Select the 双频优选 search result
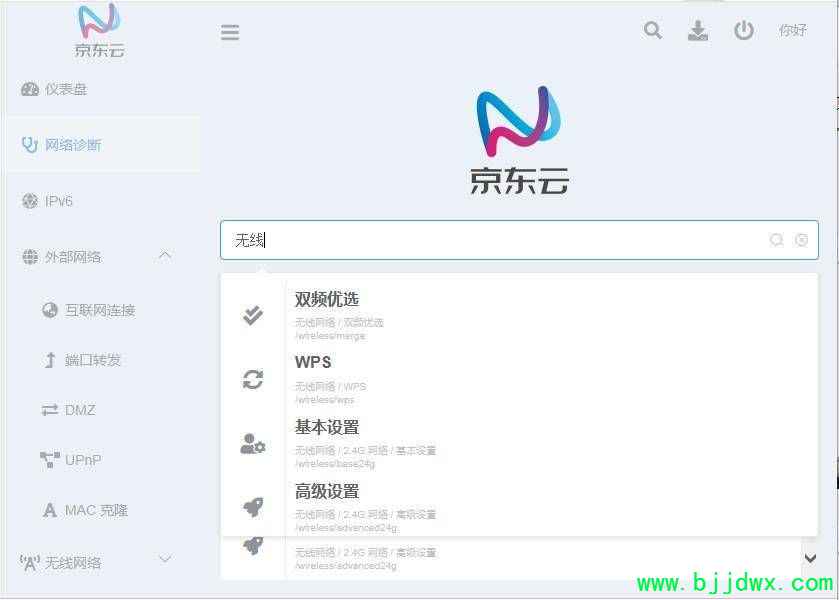The width and height of the screenshot is (839, 600). (x=519, y=315)
